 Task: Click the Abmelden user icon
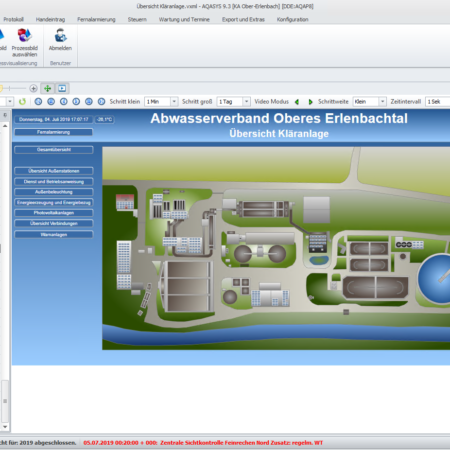tap(60, 35)
